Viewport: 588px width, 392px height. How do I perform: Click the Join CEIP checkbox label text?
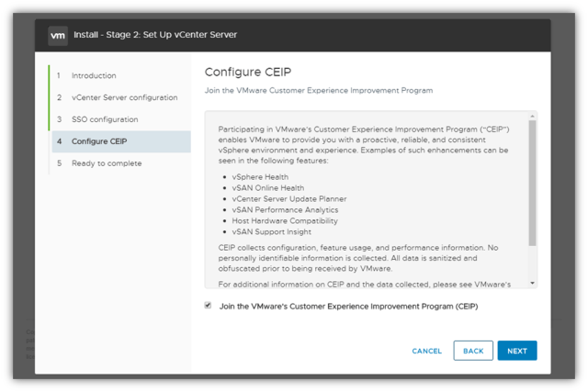pos(348,306)
